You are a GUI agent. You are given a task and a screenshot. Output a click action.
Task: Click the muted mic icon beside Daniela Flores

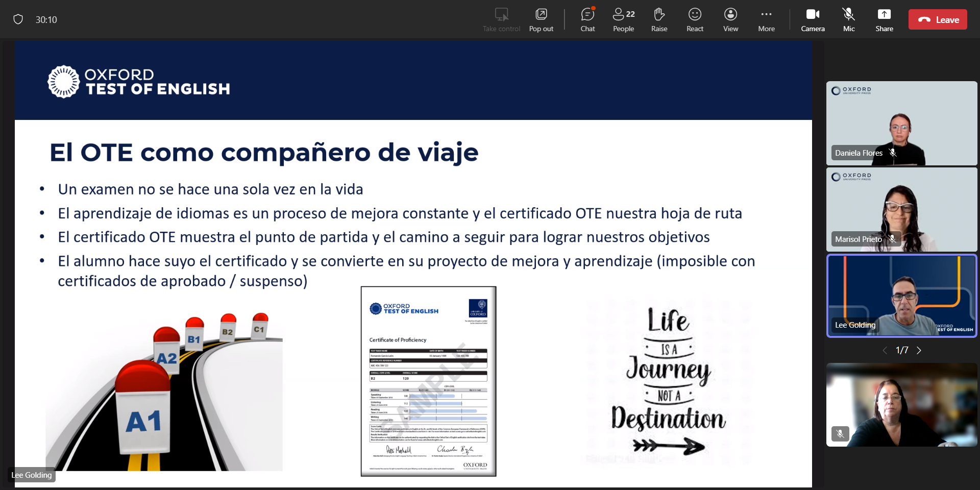point(893,153)
